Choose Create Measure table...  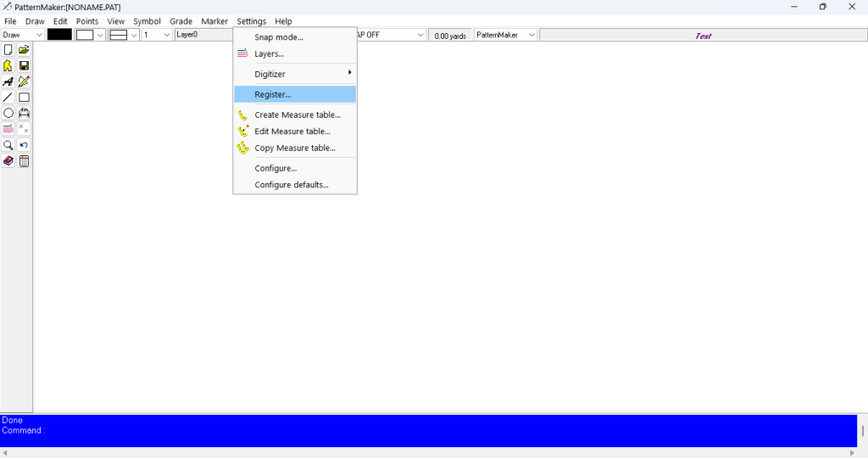[295, 114]
